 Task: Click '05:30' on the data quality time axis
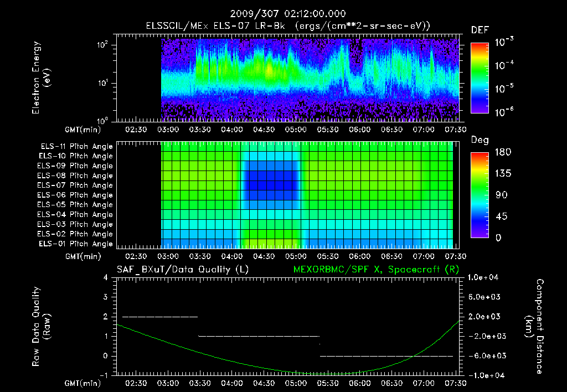pos(328,383)
